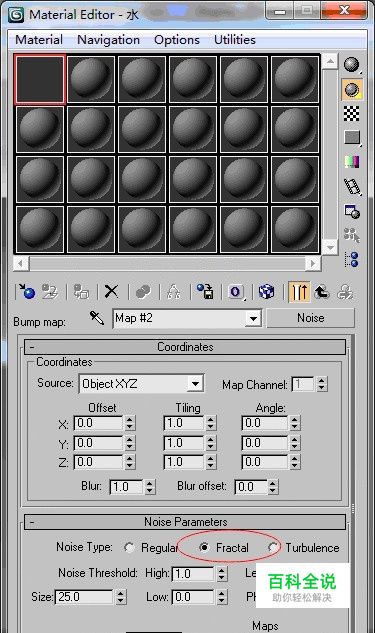Viewport: 375px width, 633px height.
Task: Click Material ID Channel icon
Action: 236,291
